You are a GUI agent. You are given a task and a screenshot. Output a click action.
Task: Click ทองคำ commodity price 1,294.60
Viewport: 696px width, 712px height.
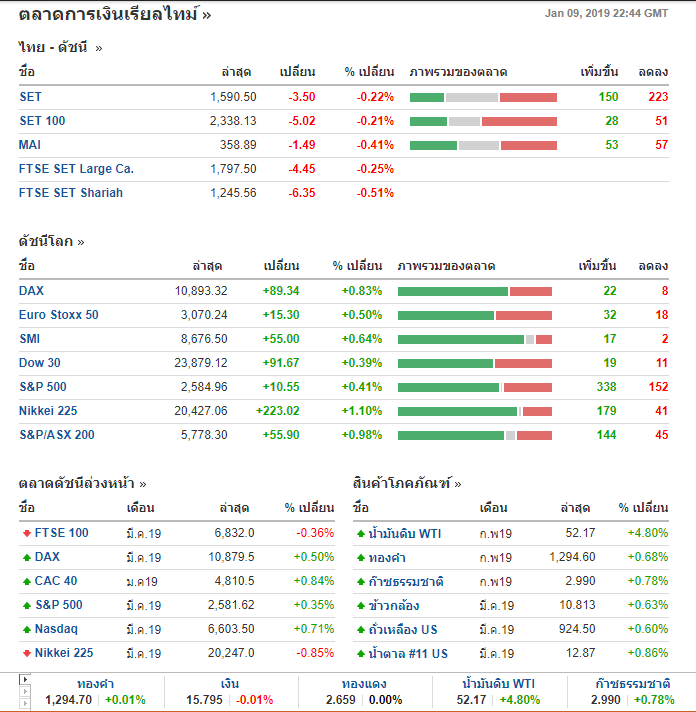click(x=573, y=557)
